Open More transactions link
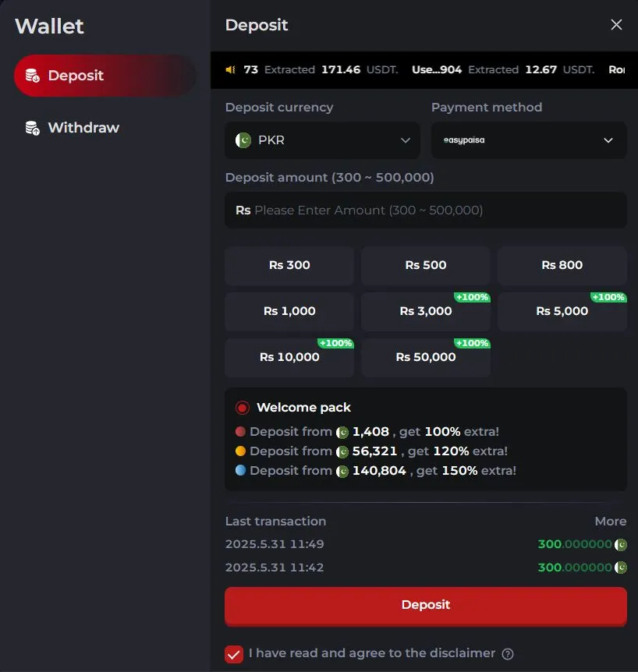The height and width of the screenshot is (672, 638). (x=611, y=521)
